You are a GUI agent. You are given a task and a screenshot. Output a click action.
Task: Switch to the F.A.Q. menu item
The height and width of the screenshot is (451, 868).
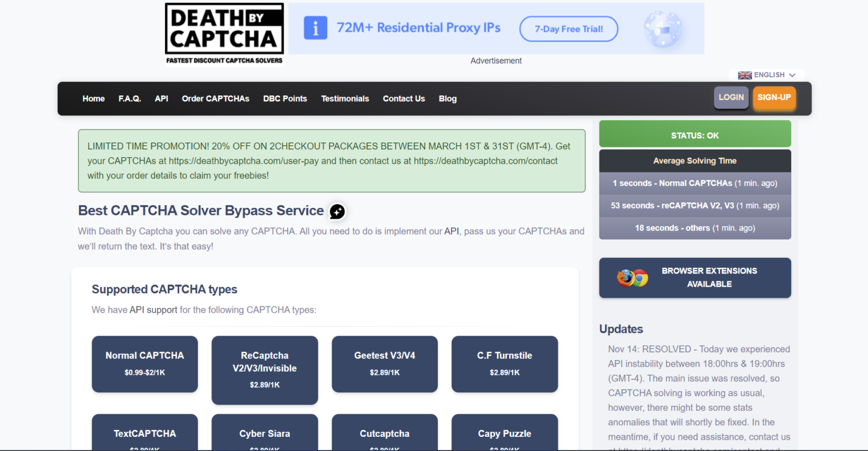click(x=129, y=98)
